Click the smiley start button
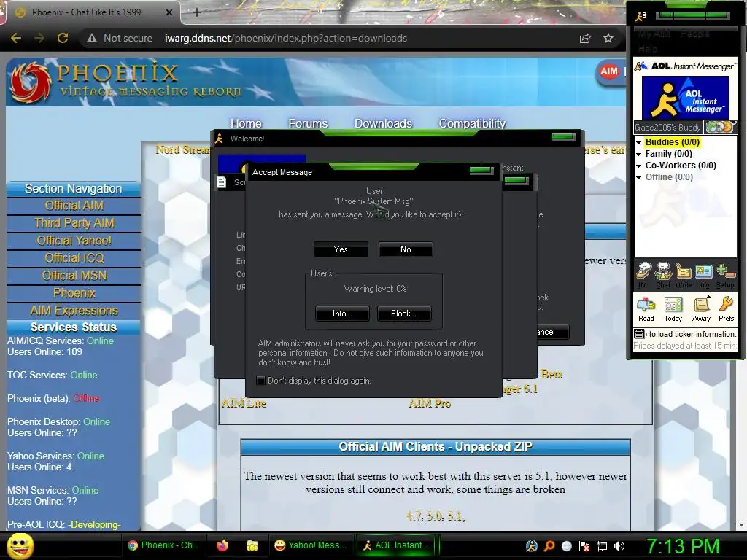 click(20, 545)
